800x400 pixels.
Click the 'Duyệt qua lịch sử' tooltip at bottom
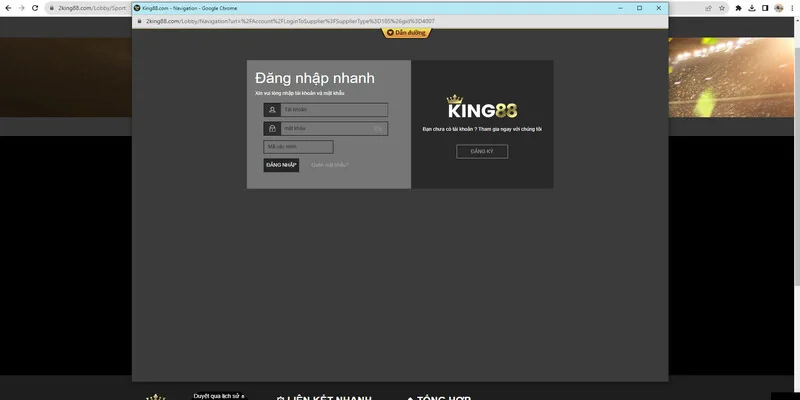(219, 396)
